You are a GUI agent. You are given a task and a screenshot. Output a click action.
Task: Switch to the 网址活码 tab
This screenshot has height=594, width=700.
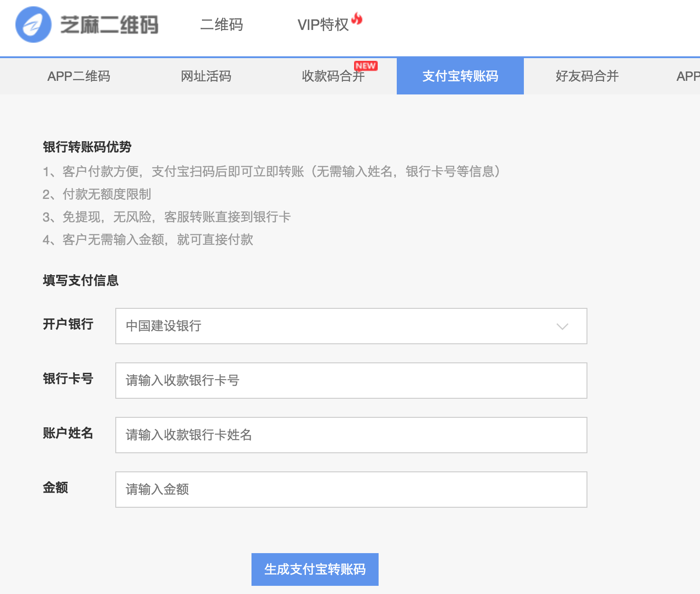[206, 76]
